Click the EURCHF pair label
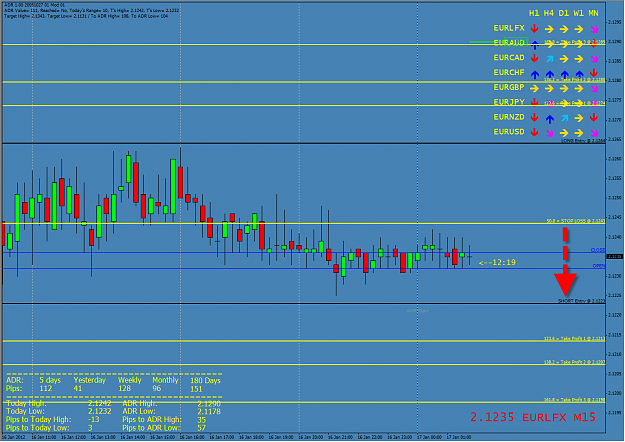The height and width of the screenshot is (442, 625). (509, 73)
